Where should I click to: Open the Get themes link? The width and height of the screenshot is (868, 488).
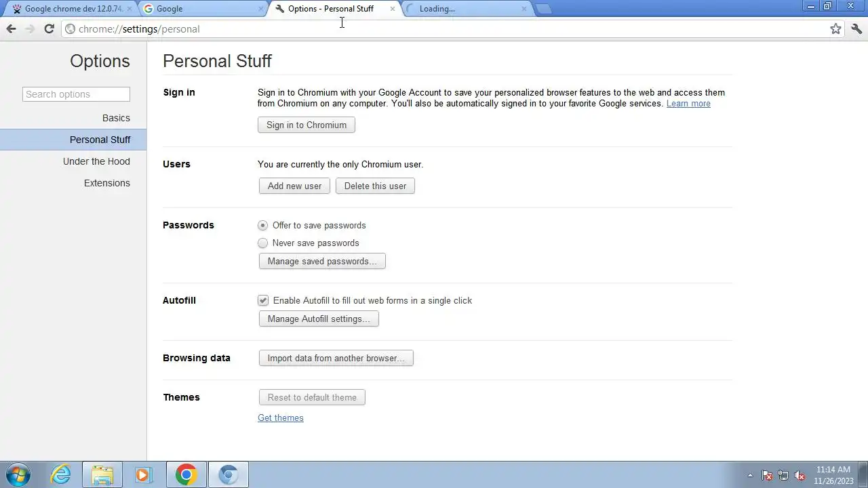click(281, 418)
